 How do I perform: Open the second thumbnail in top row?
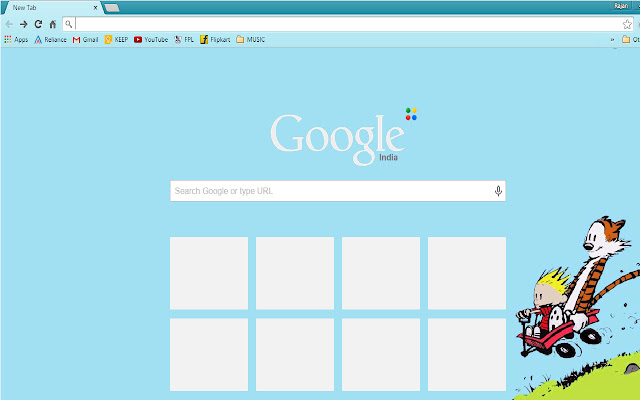295,273
